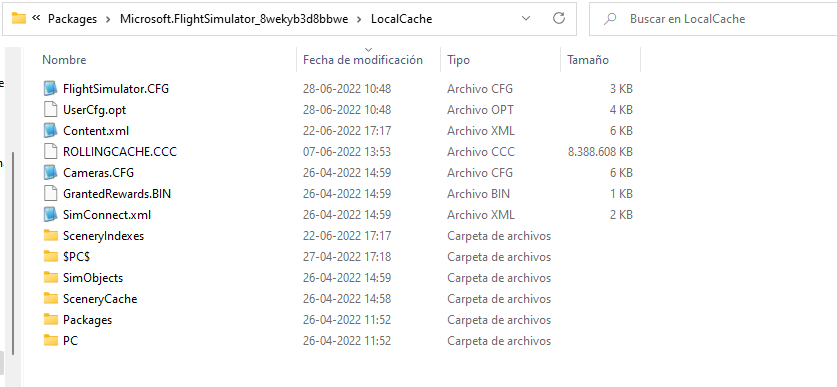This screenshot has height=387, width=837.
Task: Click the refresh icon in address bar
Action: coord(559,19)
